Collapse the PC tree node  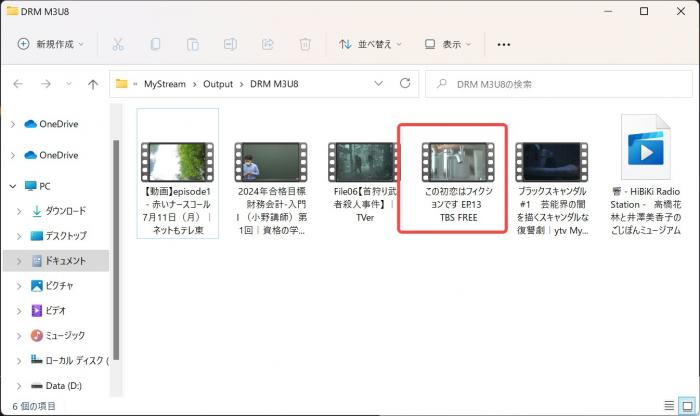(13, 186)
